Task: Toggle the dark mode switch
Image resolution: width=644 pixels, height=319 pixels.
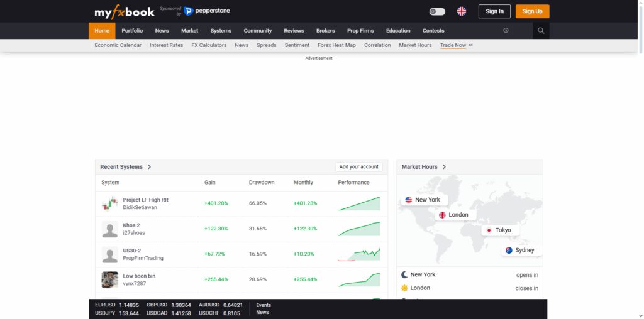Action: pyautogui.click(x=437, y=11)
